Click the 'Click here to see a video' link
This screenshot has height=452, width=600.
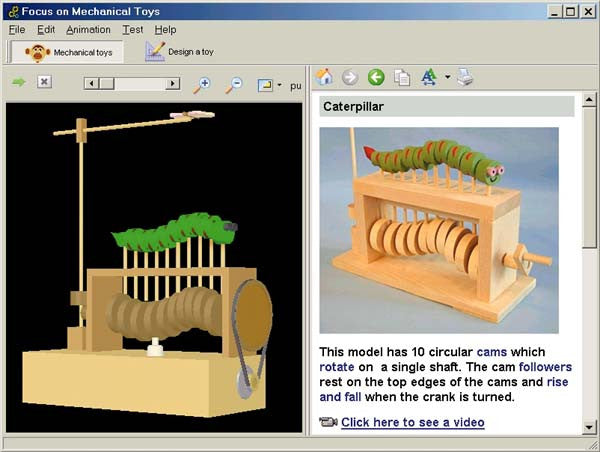click(412, 422)
